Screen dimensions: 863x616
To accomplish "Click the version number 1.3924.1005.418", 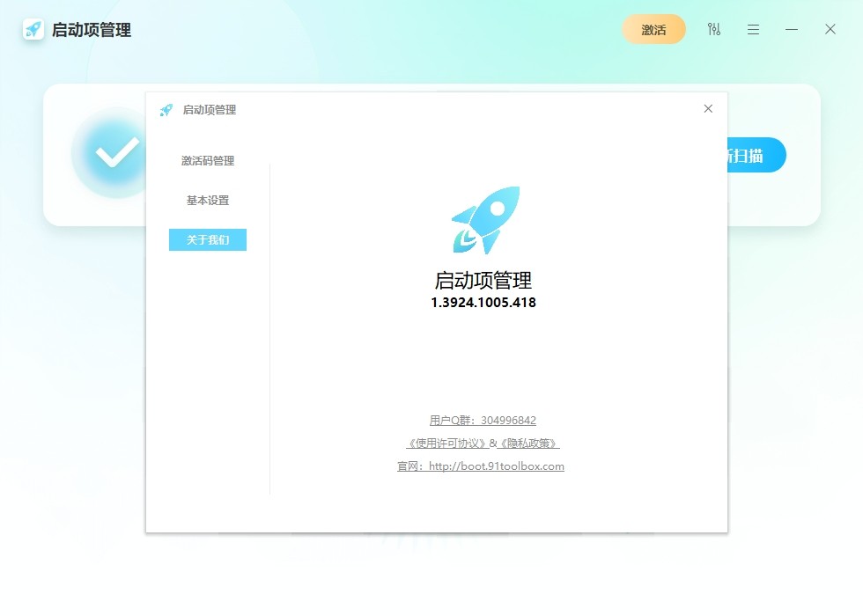I will (483, 303).
